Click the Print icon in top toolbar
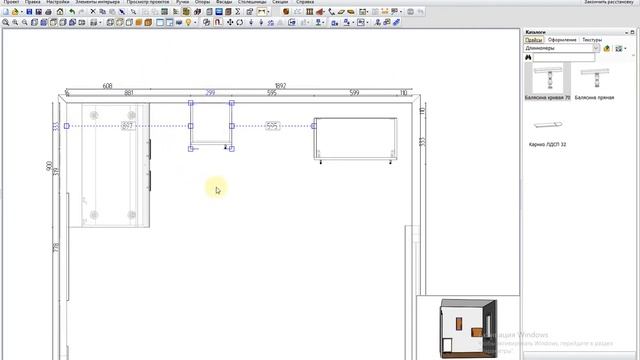The width and height of the screenshot is (640, 360). coord(48,12)
